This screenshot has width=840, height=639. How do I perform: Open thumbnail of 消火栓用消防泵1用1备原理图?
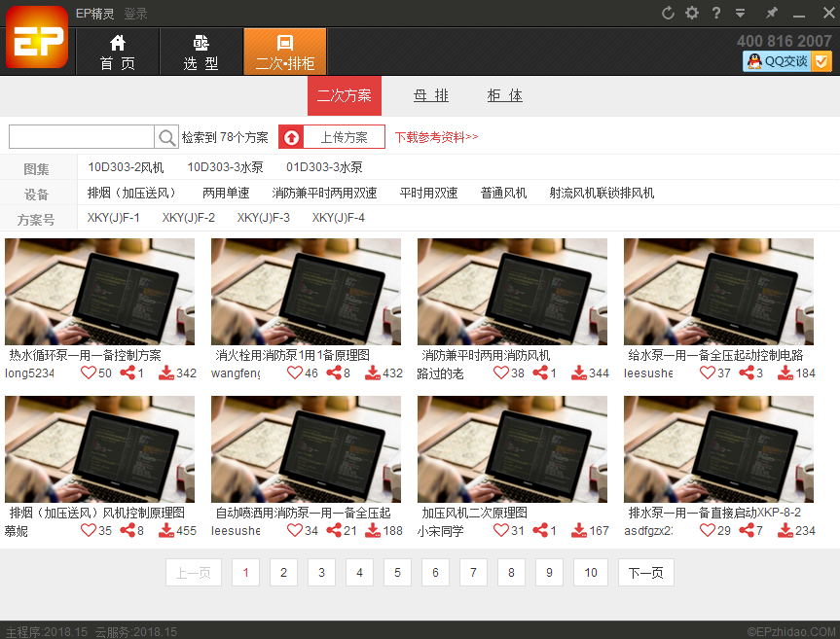[306, 292]
